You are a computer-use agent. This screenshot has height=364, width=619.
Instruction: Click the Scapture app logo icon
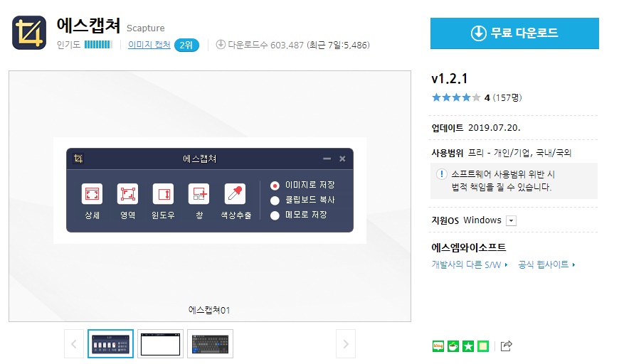(29, 33)
